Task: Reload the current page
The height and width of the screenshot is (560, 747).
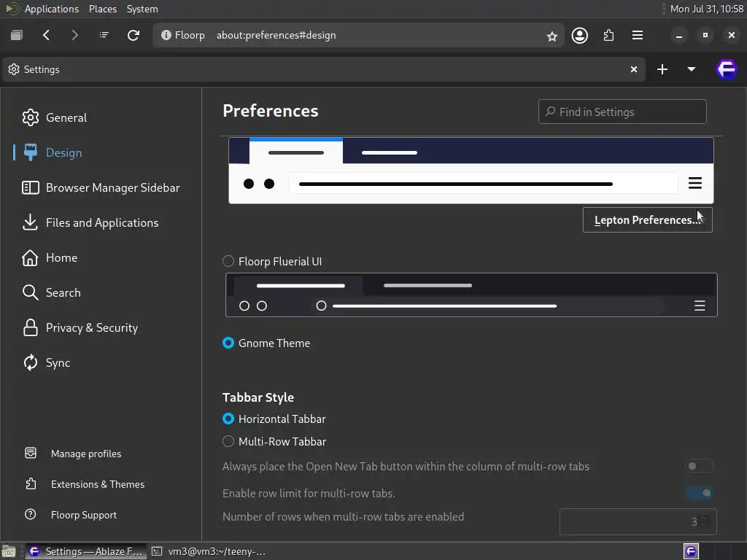Action: coord(133,35)
